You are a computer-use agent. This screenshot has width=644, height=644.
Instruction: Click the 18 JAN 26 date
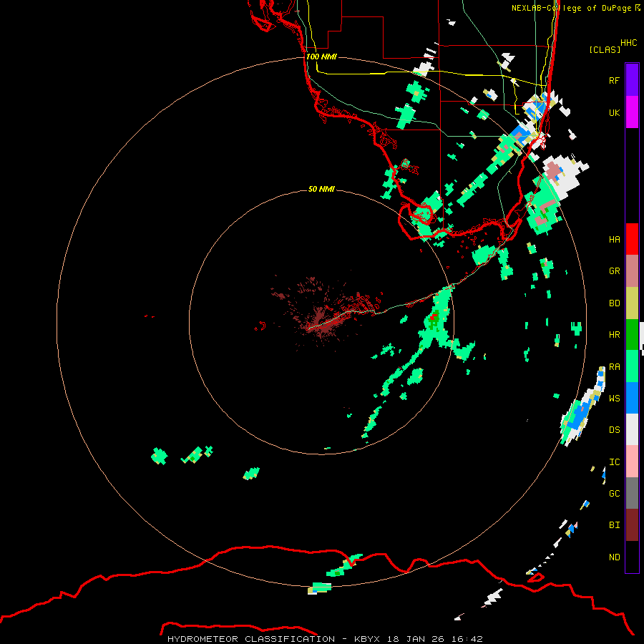pos(416,639)
